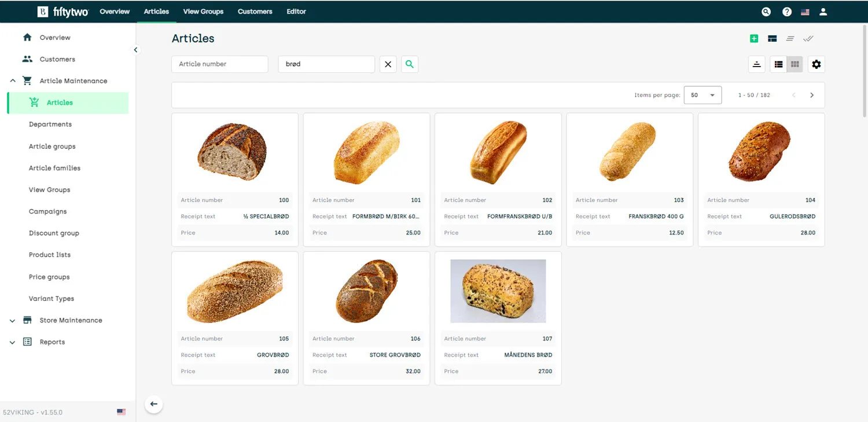The image size is (868, 422).
Task: Open the Items per page dropdown
Action: coord(703,95)
